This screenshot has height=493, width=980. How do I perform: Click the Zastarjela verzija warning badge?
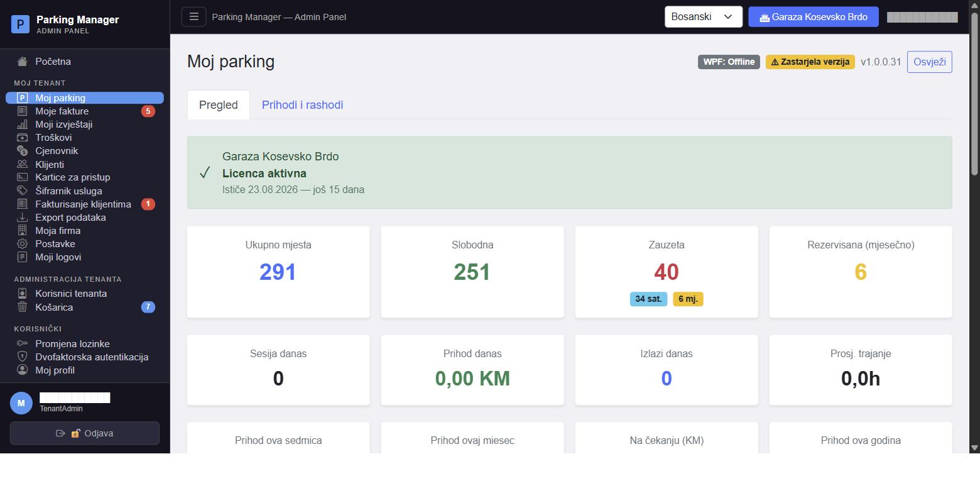[x=810, y=62]
